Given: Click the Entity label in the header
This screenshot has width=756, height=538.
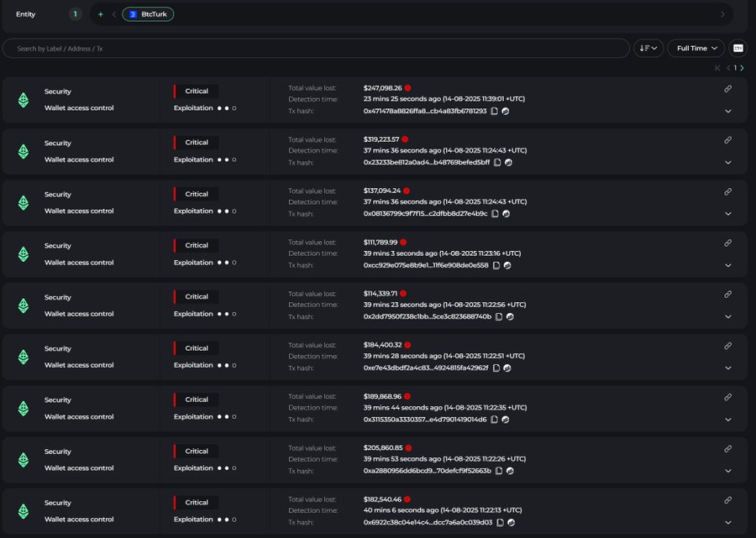Looking at the screenshot, I should (25, 14).
